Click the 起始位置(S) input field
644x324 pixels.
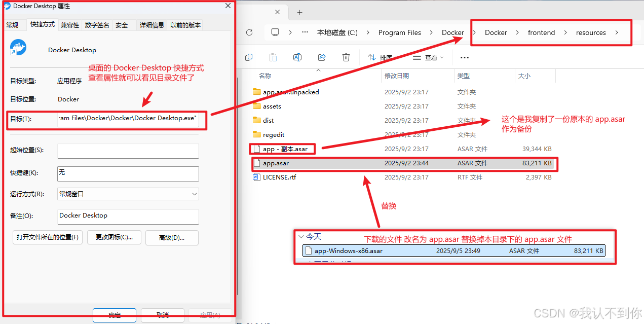pos(128,151)
